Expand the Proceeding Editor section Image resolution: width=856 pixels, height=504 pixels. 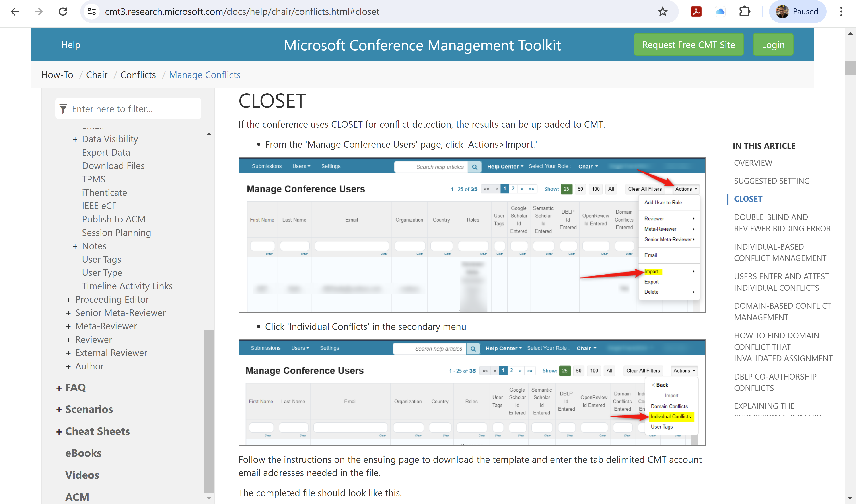(68, 300)
